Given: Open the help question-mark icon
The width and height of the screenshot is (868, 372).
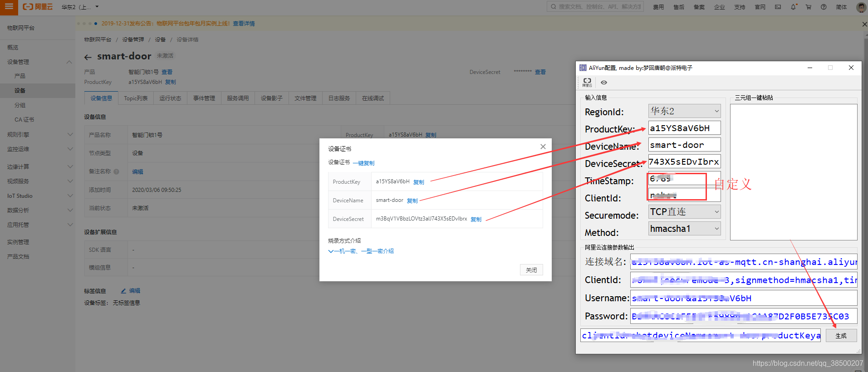Looking at the screenshot, I should coord(824,7).
